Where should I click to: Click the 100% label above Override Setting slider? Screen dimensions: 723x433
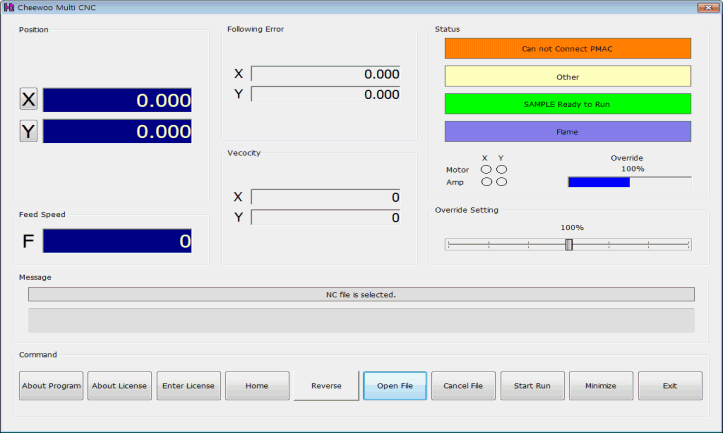click(572, 227)
